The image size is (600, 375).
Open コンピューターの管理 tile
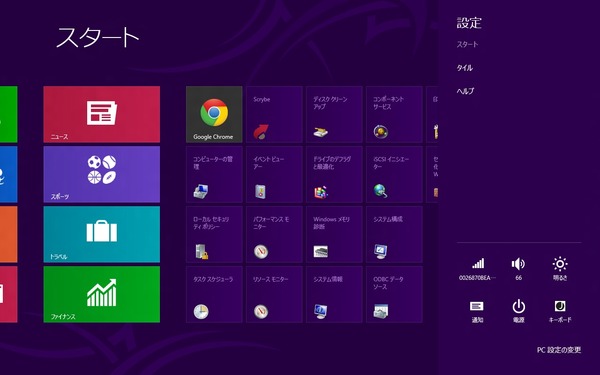pos(214,174)
